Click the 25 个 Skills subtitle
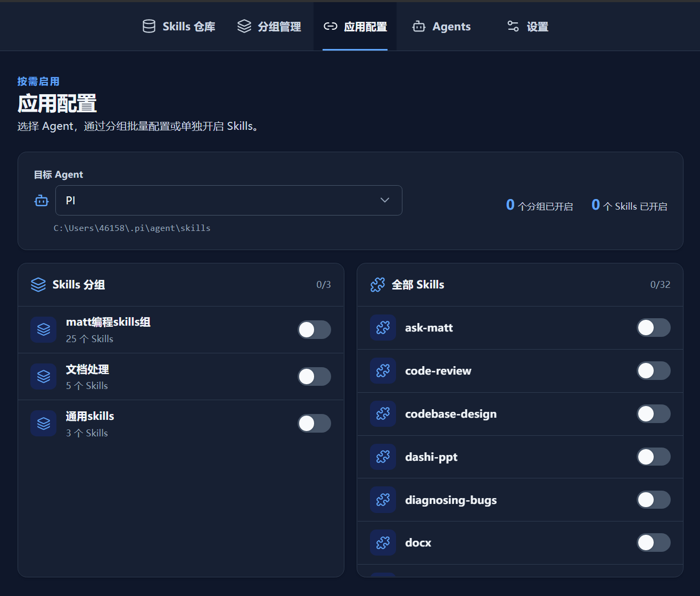Screen dimensions: 700x596 (89, 339)
